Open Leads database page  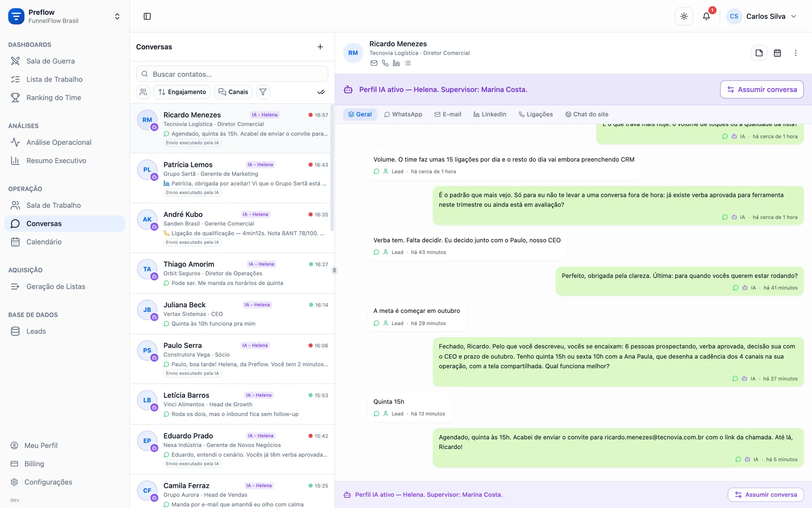coord(65,331)
